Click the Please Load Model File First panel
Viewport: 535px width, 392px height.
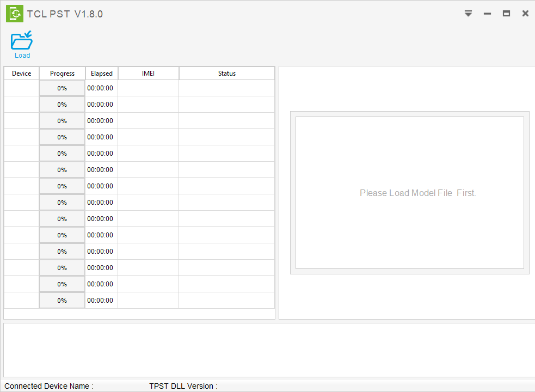tap(417, 193)
